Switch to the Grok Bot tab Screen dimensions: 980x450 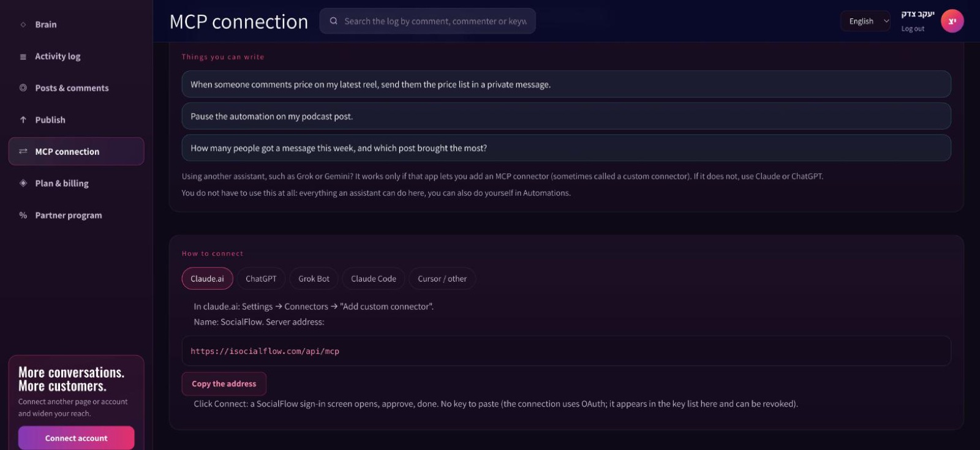coord(314,279)
